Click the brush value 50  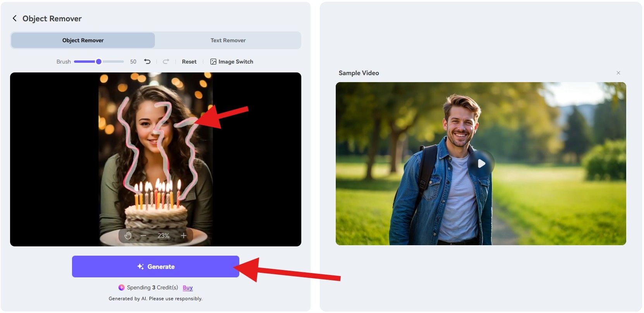click(133, 62)
